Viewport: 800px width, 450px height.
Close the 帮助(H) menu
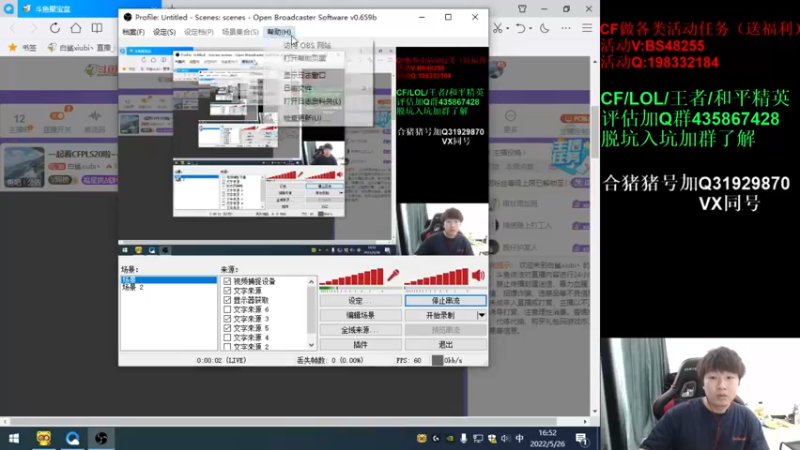tap(279, 32)
